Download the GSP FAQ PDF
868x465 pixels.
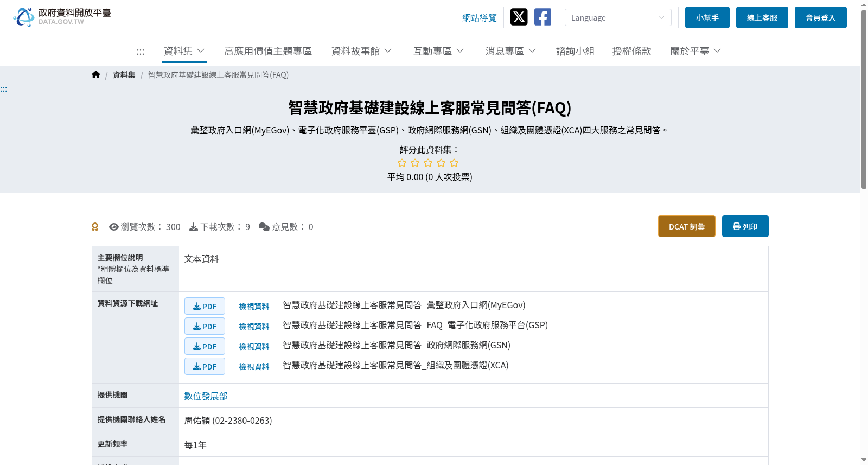click(205, 326)
